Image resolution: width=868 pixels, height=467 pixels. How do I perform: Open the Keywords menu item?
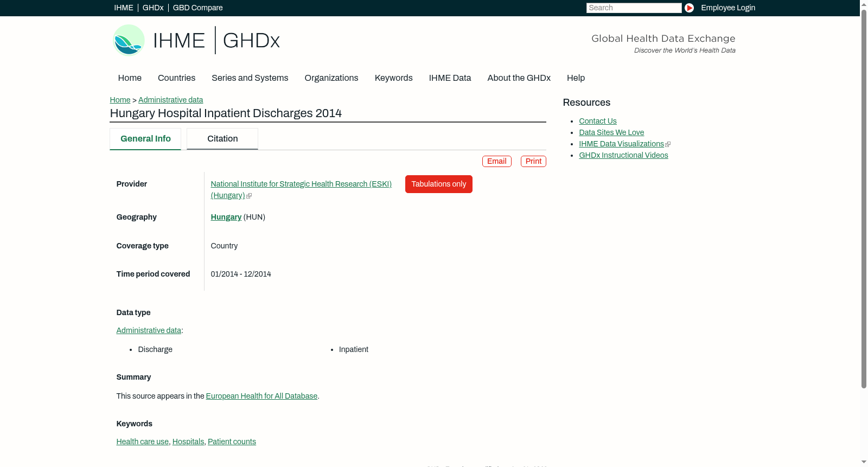[394, 78]
